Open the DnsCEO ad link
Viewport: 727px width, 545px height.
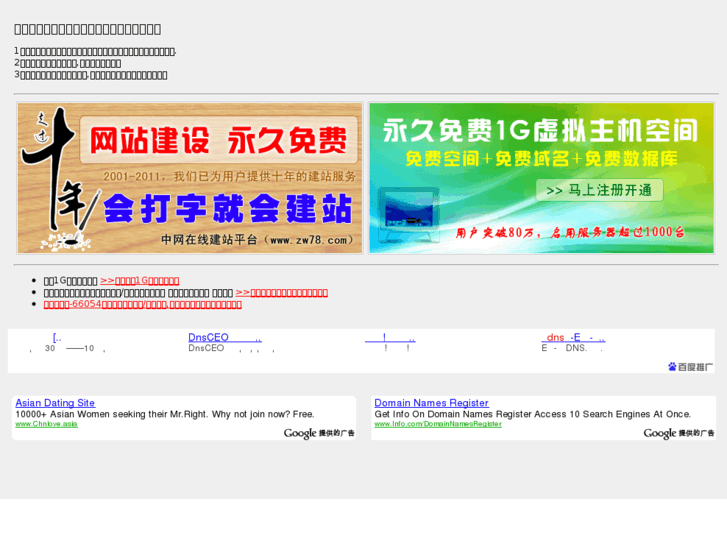225,337
